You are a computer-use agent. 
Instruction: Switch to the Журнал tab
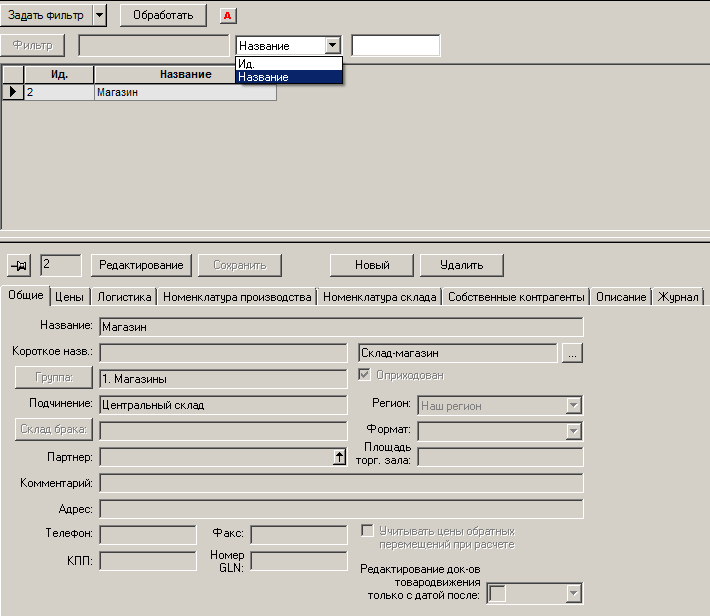678,297
